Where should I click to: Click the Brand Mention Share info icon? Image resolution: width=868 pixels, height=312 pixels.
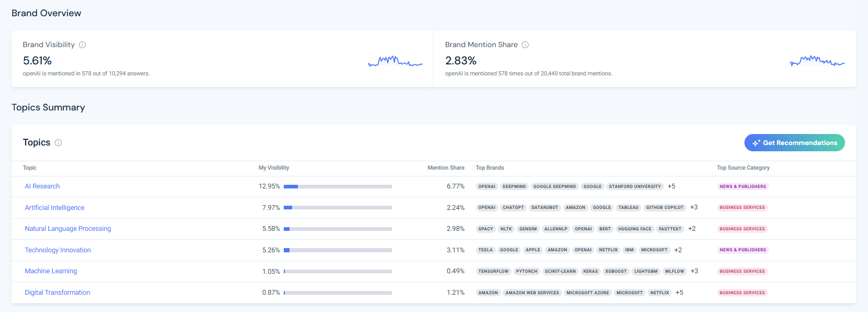point(525,45)
